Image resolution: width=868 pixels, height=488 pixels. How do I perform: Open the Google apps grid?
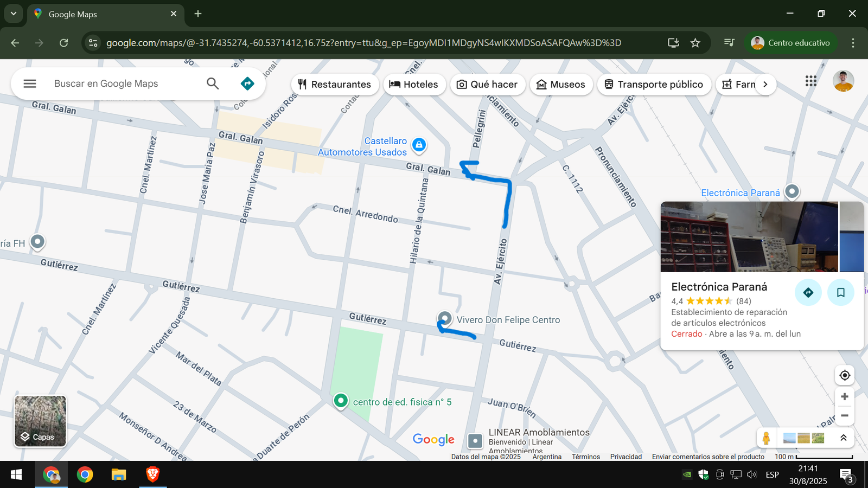(811, 81)
